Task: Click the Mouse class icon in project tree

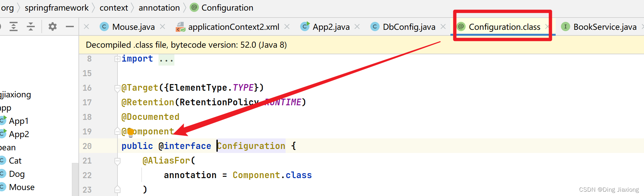Action: pyautogui.click(x=3, y=187)
